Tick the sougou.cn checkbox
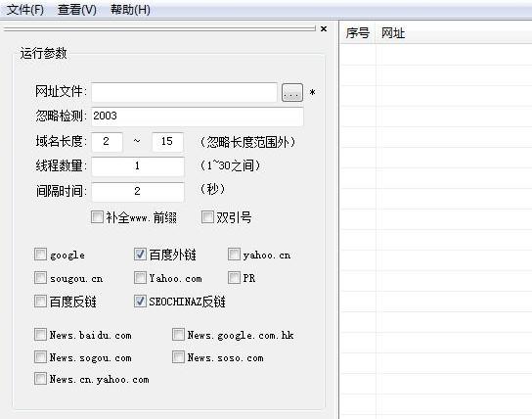The height and width of the screenshot is (419, 532). pos(40,277)
